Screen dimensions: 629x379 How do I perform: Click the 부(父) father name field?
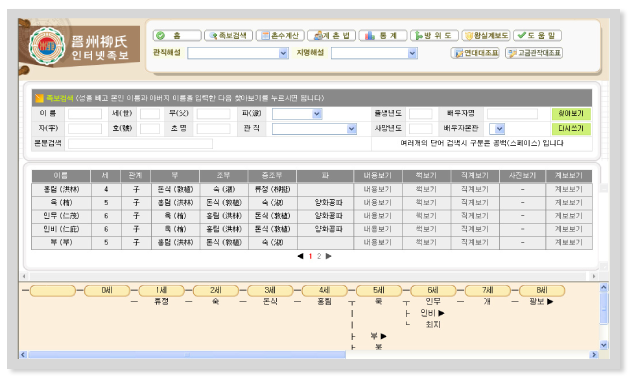[213, 114]
